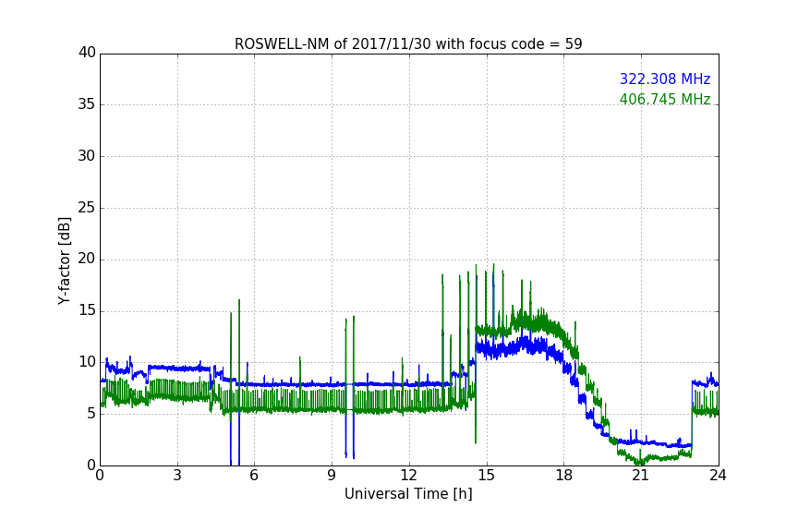Click the plot title ROSWELL-NM of 2017/11/30
The height and width of the screenshot is (532, 798).
point(408,44)
